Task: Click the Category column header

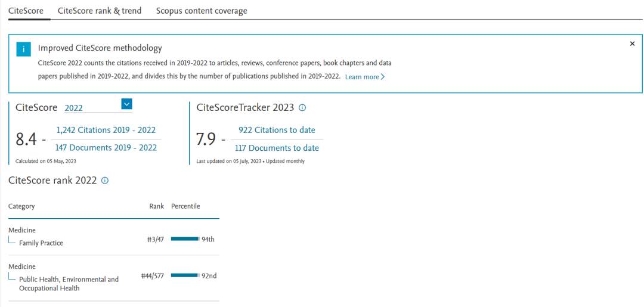Action: [21, 206]
